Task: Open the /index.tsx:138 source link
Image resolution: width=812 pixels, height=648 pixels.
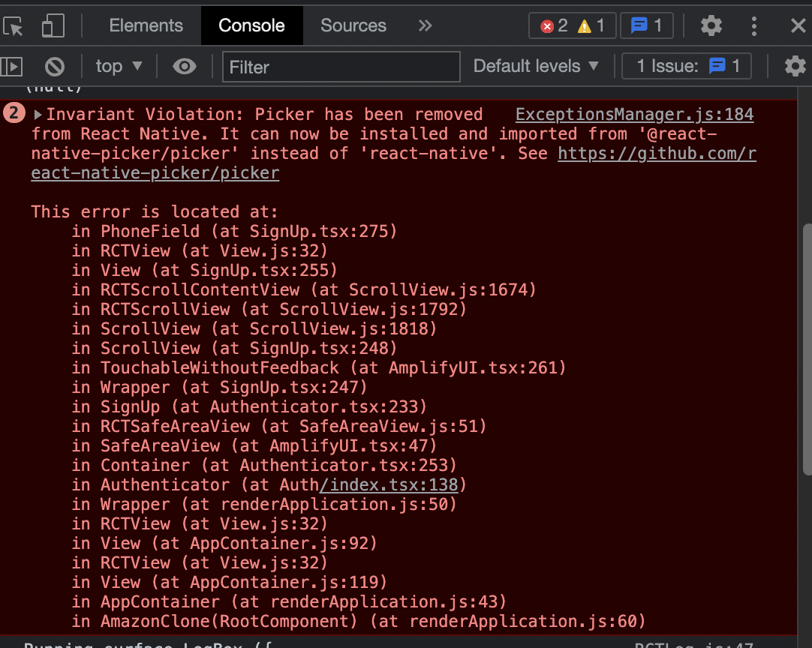Action: point(389,485)
